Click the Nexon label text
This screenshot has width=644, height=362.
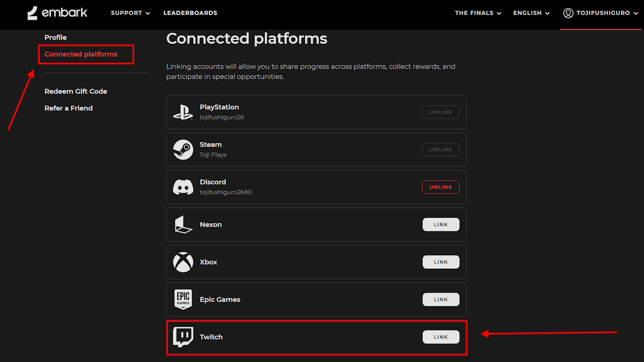[210, 225]
